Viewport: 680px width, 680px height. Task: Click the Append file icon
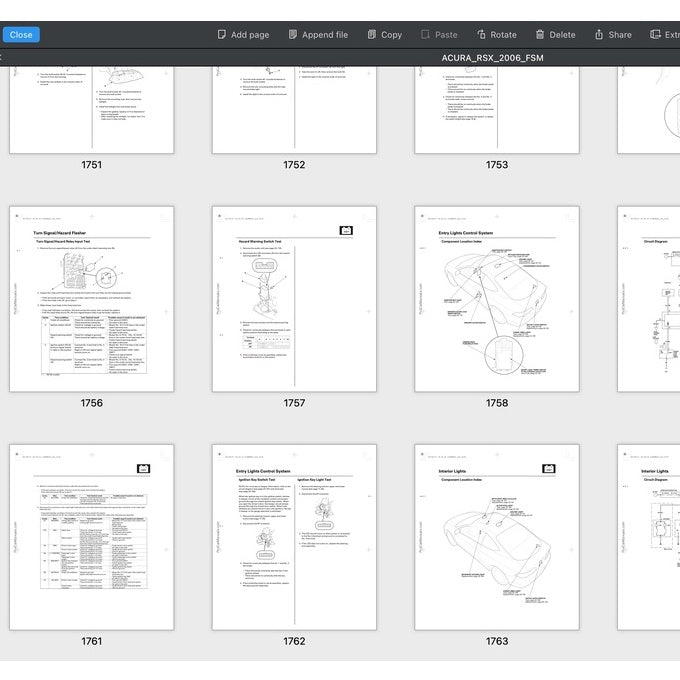click(x=293, y=34)
